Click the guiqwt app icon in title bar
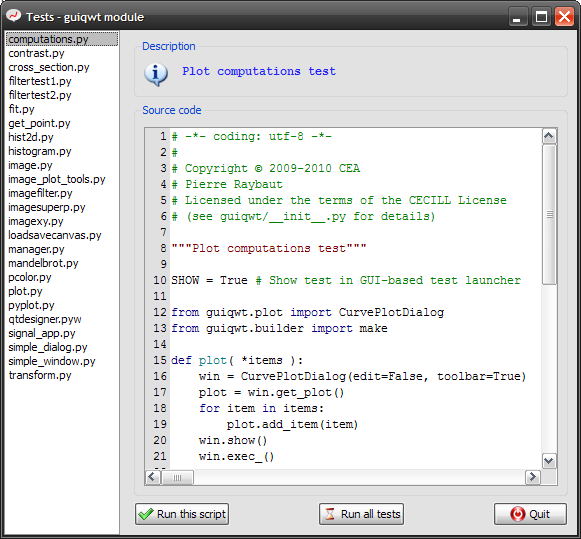Viewport: 581px width, 539px height. tap(14, 16)
